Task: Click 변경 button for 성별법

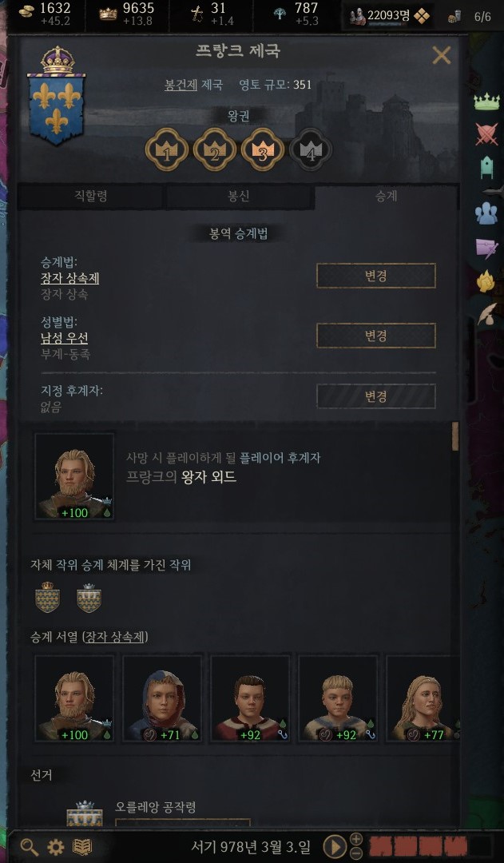Action: coord(375,336)
